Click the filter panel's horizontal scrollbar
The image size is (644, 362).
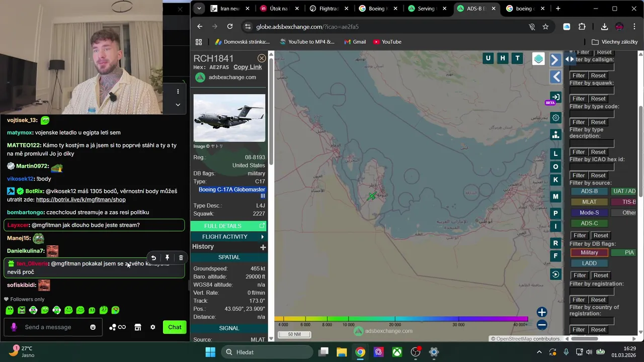point(584,338)
